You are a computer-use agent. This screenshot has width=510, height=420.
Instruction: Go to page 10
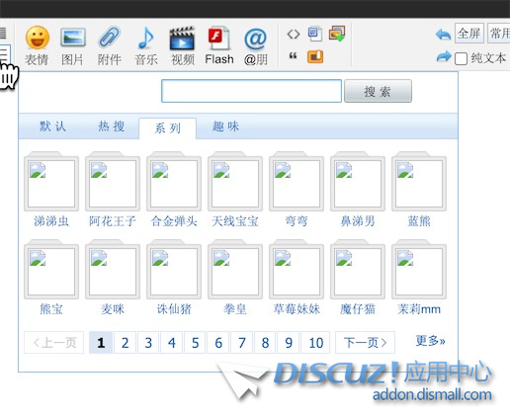click(315, 343)
